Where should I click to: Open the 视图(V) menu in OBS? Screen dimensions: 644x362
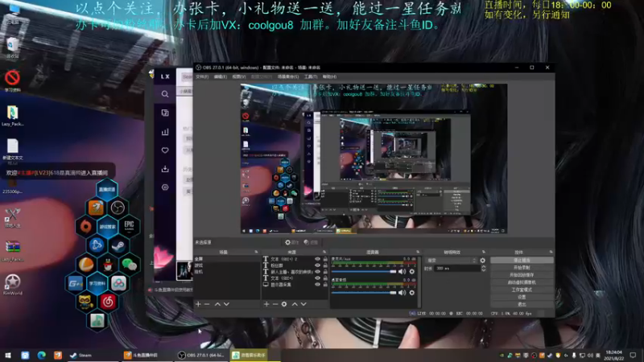(x=238, y=76)
